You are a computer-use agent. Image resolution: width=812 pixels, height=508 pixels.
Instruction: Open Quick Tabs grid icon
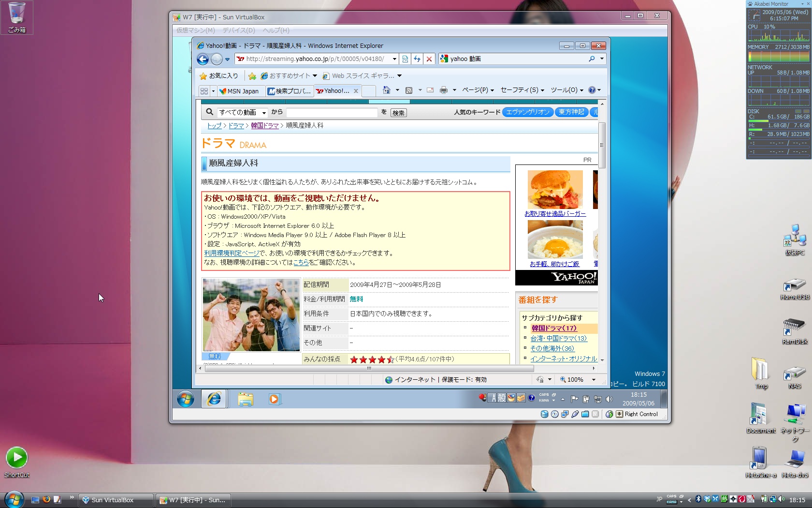pos(204,91)
